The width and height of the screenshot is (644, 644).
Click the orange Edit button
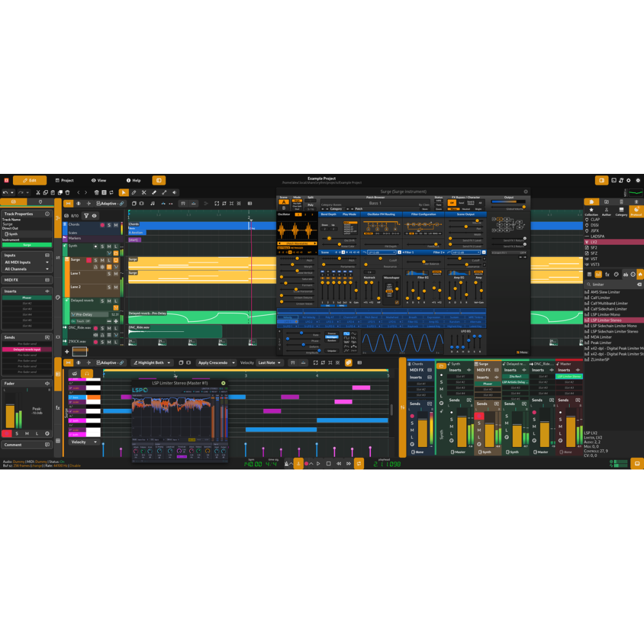(x=30, y=180)
